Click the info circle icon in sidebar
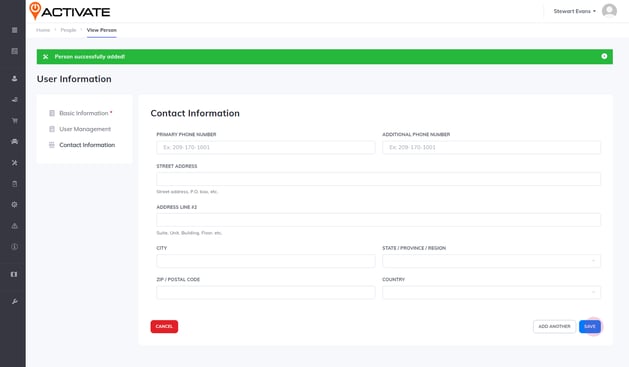 click(14, 247)
